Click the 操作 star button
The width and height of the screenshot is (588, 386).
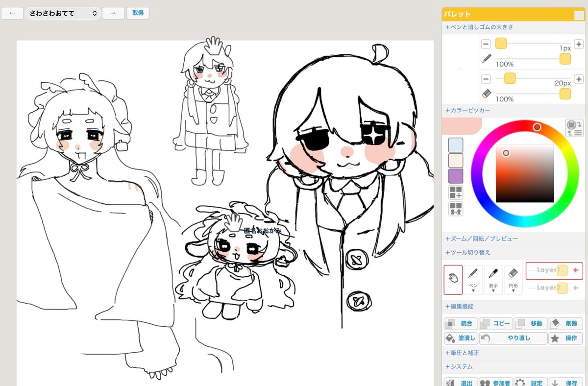pyautogui.click(x=566, y=338)
